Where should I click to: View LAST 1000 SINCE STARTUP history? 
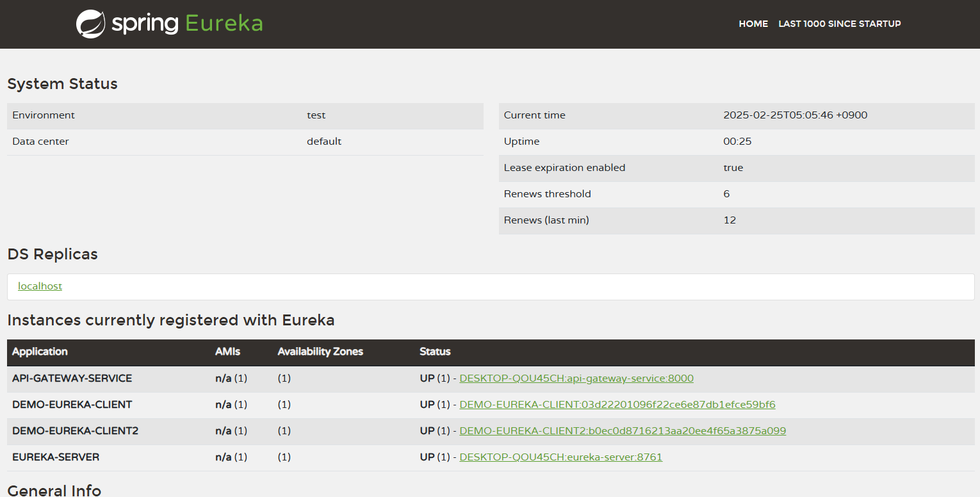(x=840, y=24)
